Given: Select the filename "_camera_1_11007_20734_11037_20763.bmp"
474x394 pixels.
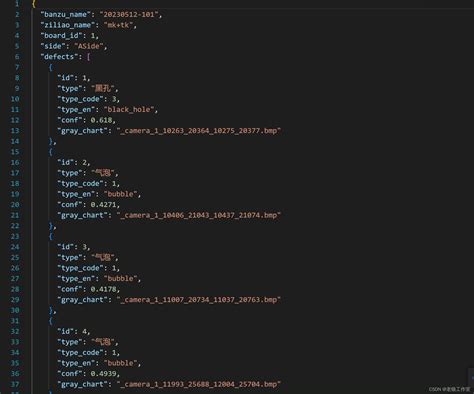Looking at the screenshot, I should point(199,300).
